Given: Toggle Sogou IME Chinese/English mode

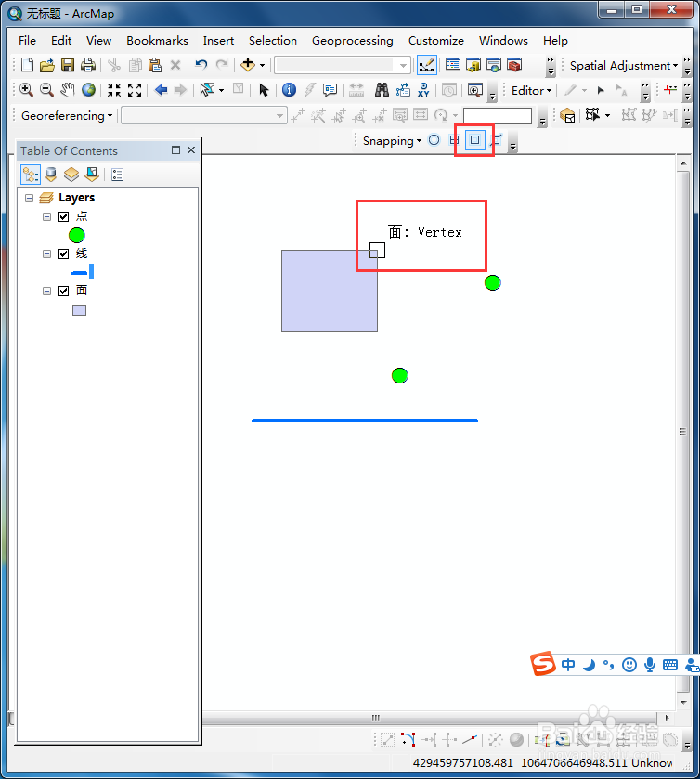Looking at the screenshot, I should (568, 665).
